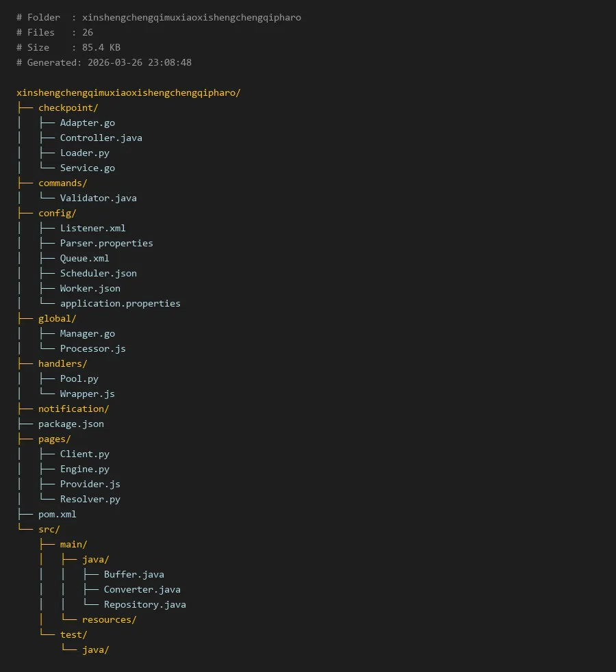Screen dimensions: 616x672
Task: Select Adapter.go in checkpoint folder
Action: click(87, 122)
